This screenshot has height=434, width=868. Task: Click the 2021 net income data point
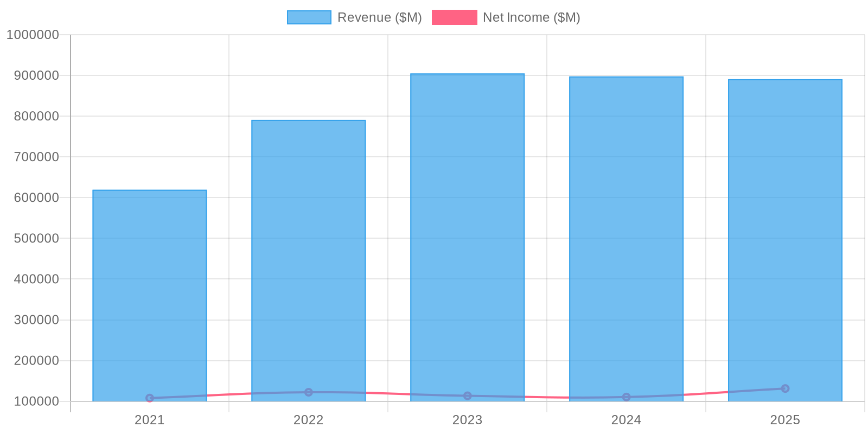click(x=150, y=398)
